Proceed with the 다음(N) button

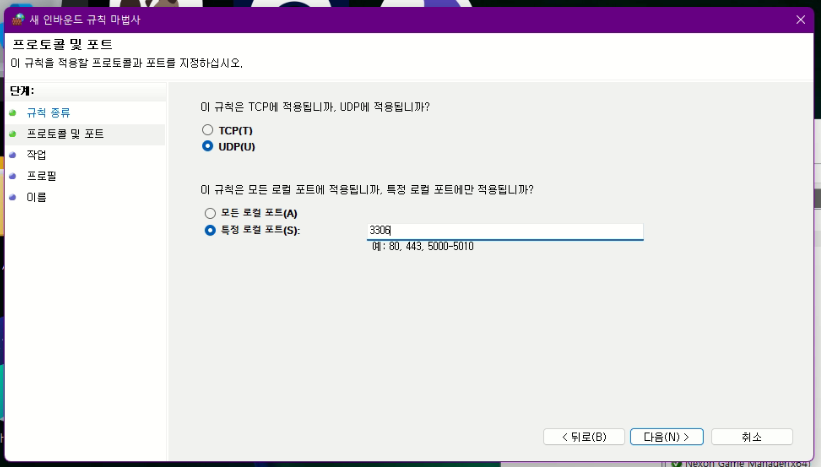tap(667, 437)
